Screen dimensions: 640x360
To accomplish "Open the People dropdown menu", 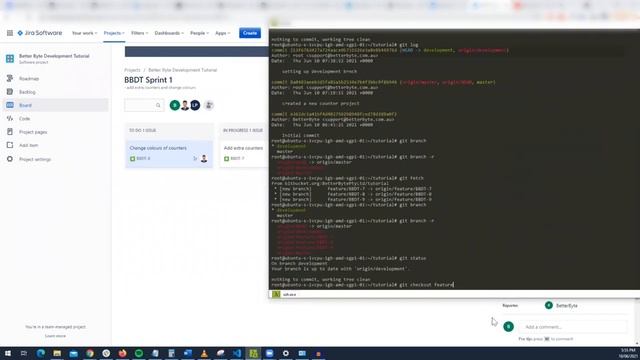I will click(x=199, y=33).
